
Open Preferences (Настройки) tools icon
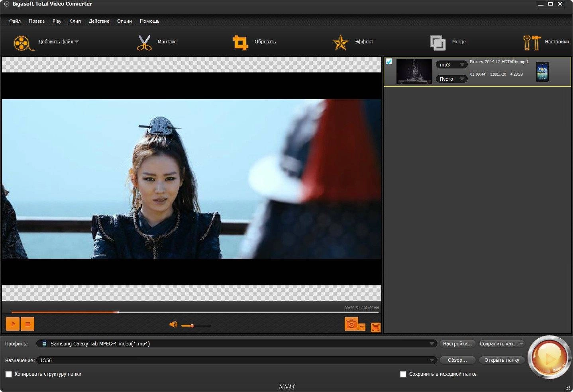pyautogui.click(x=532, y=43)
